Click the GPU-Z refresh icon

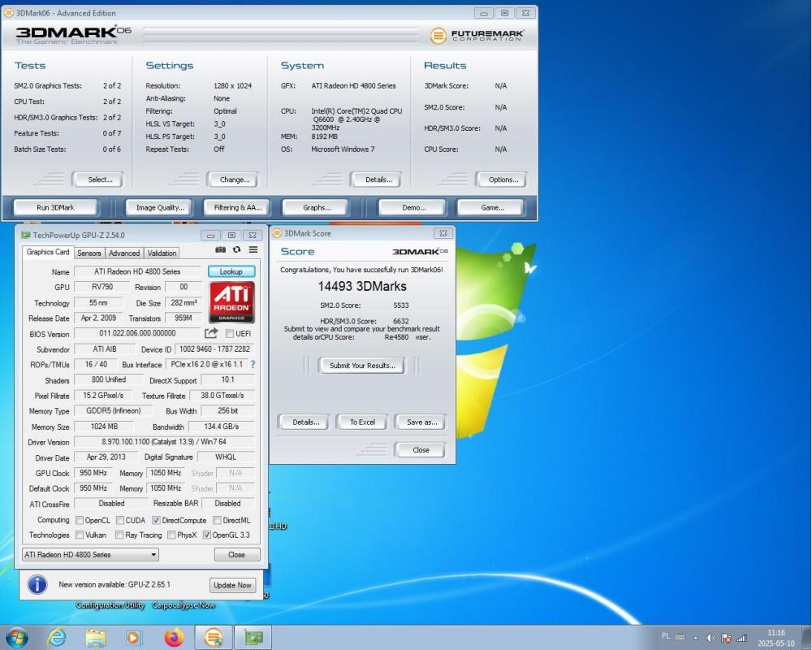point(236,249)
